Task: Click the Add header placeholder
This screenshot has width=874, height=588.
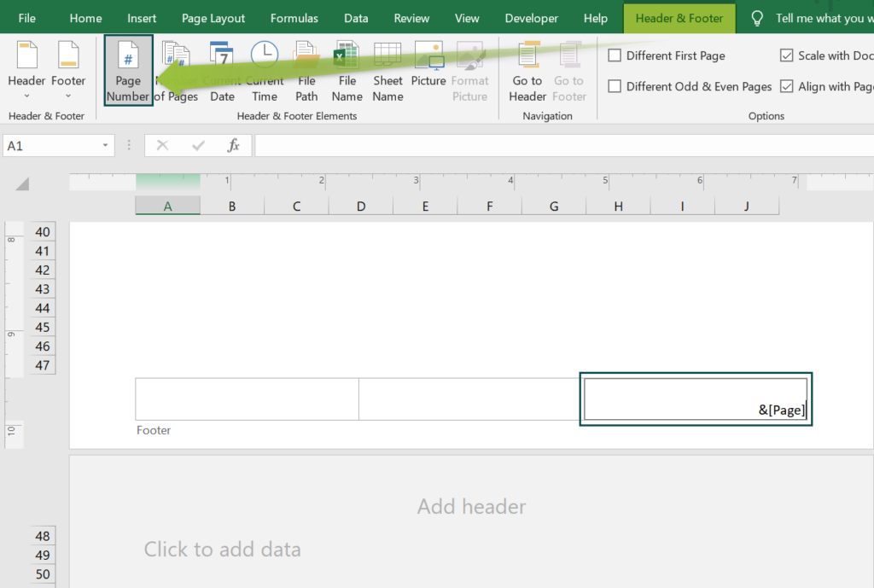Action: click(x=471, y=506)
